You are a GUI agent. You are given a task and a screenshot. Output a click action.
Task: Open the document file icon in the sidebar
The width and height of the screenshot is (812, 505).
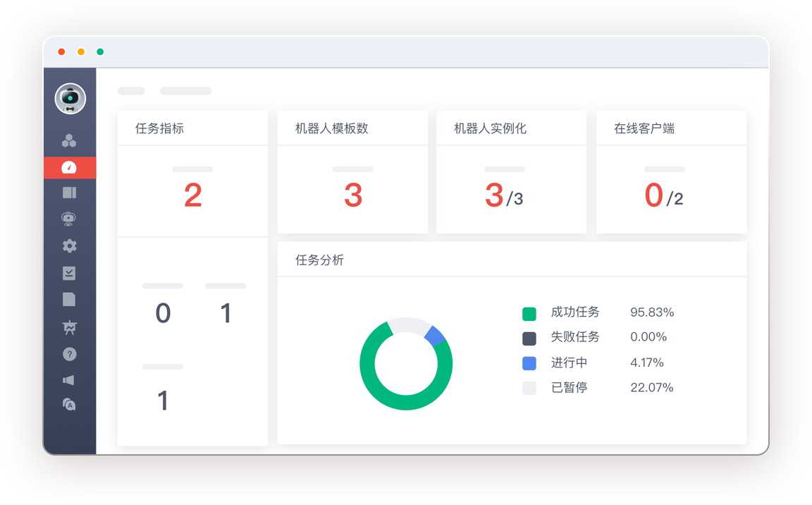pos(69,299)
